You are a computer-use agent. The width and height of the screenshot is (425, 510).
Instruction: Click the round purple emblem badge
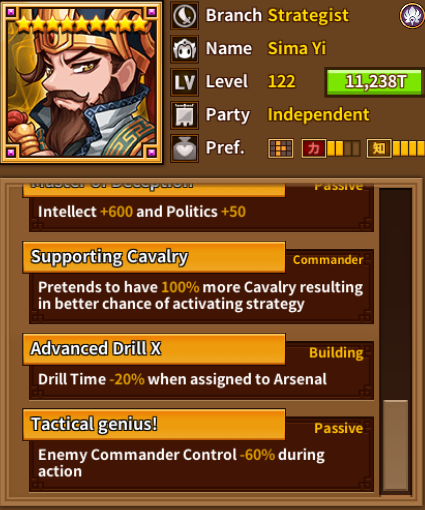pyautogui.click(x=412, y=15)
